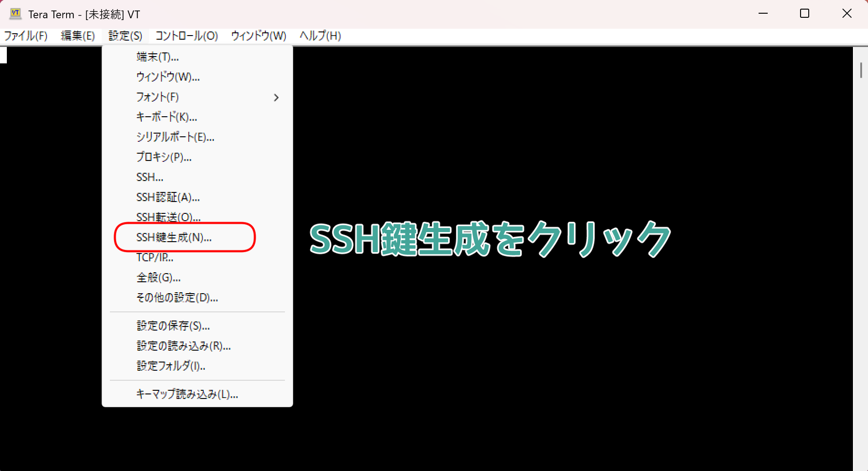Open the ウィンドウ(W) menu in menu bar
Screen dimensions: 868x471
[x=258, y=36]
